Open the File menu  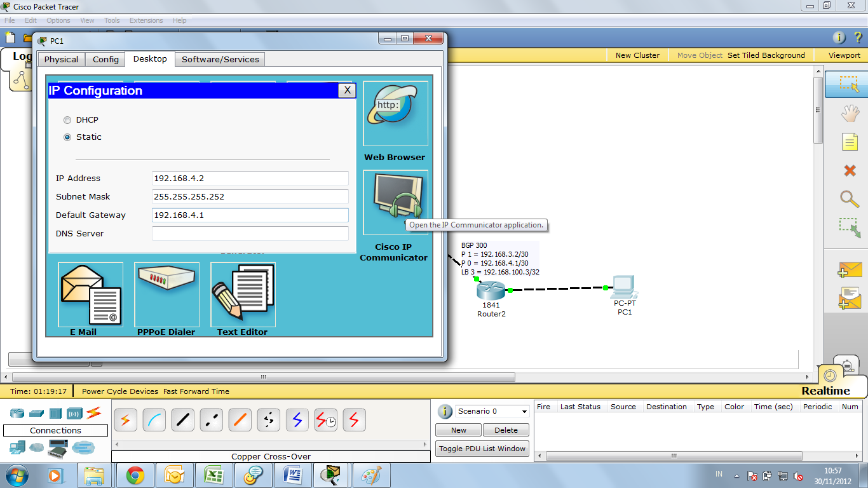[10, 20]
